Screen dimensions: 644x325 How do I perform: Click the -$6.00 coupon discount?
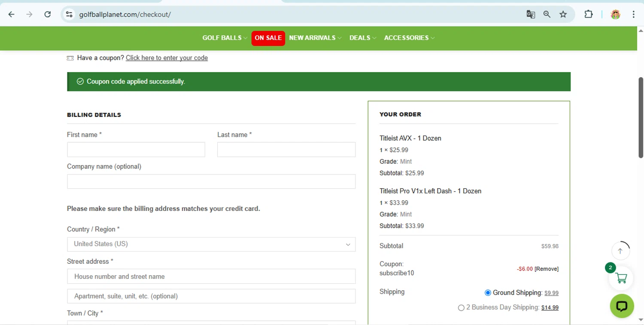coord(525,269)
